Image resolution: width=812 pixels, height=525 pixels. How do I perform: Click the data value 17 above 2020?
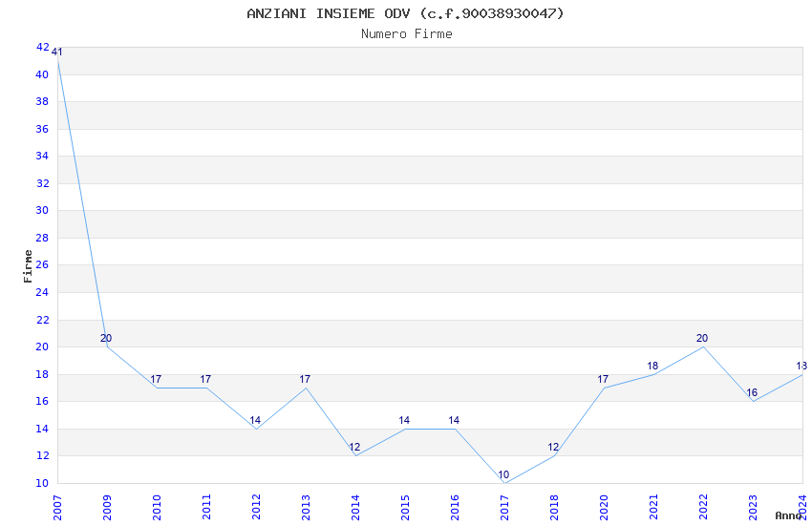pos(604,379)
